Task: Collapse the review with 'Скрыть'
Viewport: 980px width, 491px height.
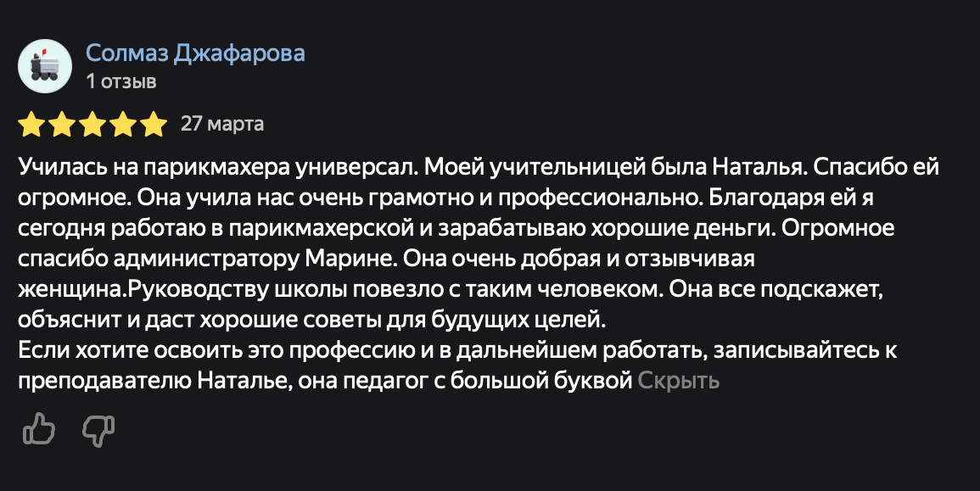Action: [x=679, y=381]
